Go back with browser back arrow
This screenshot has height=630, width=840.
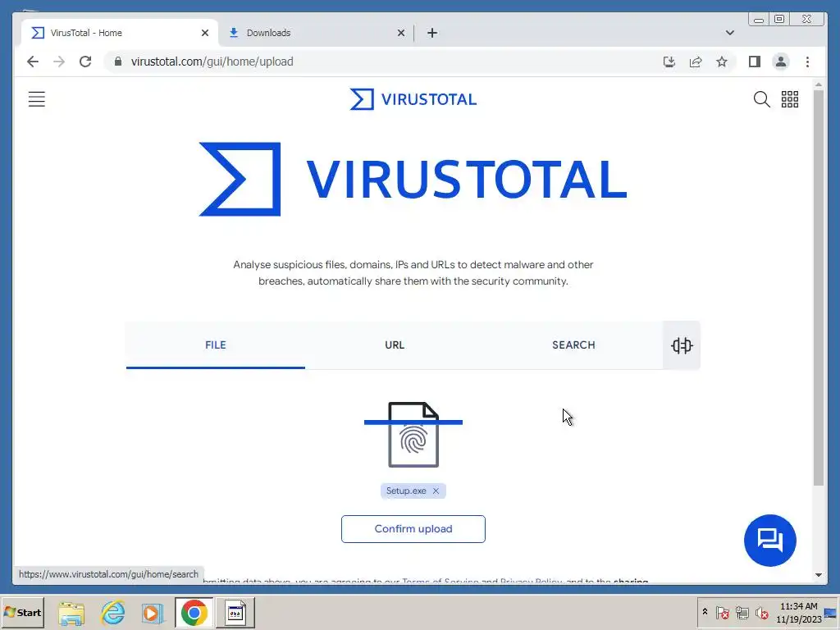(33, 62)
